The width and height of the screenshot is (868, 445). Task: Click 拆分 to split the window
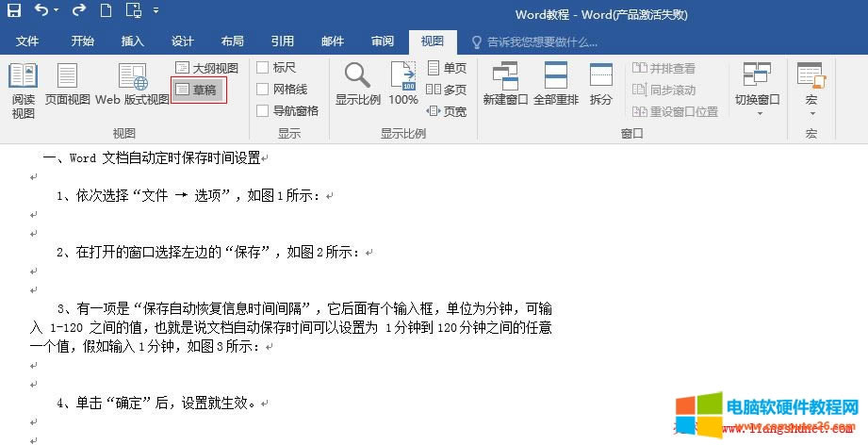600,84
